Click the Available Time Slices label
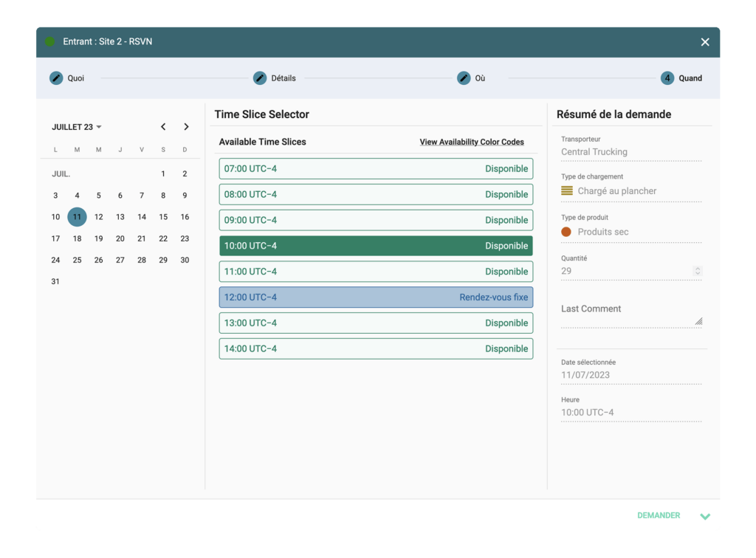Screen dimensions: 756x558 pos(262,142)
